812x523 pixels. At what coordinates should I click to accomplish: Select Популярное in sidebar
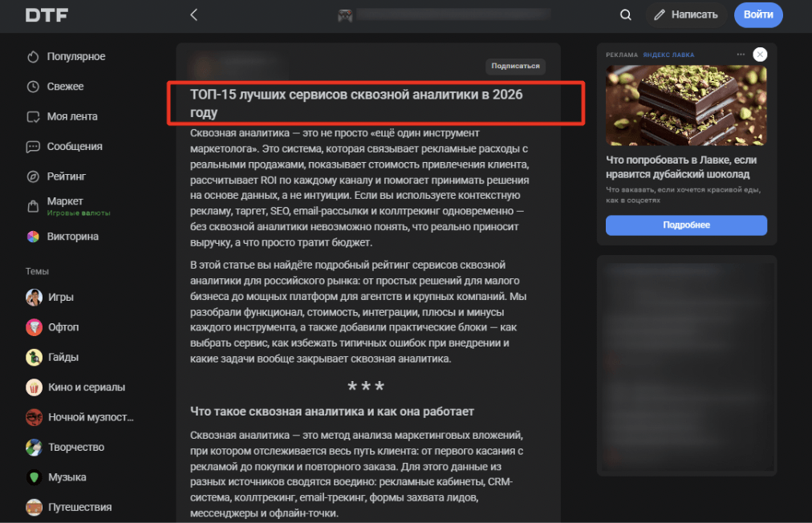[x=76, y=56]
